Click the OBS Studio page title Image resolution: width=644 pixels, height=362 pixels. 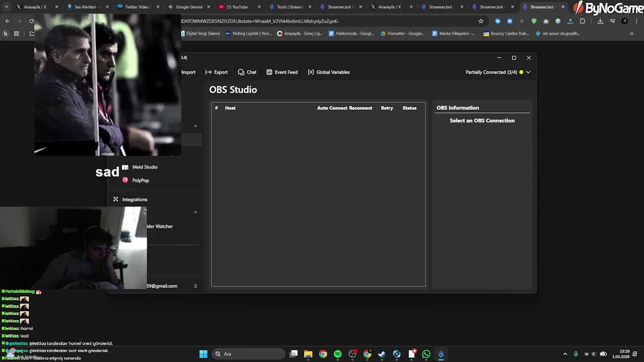(x=233, y=89)
